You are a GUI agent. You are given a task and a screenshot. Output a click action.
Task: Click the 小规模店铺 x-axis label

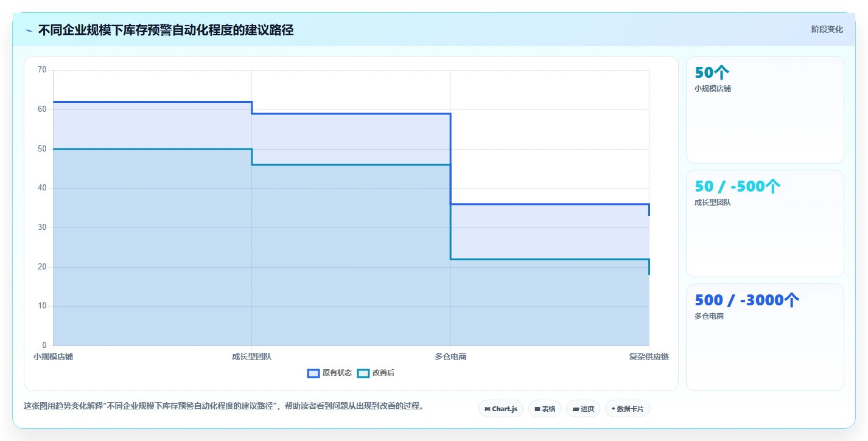pyautogui.click(x=53, y=356)
